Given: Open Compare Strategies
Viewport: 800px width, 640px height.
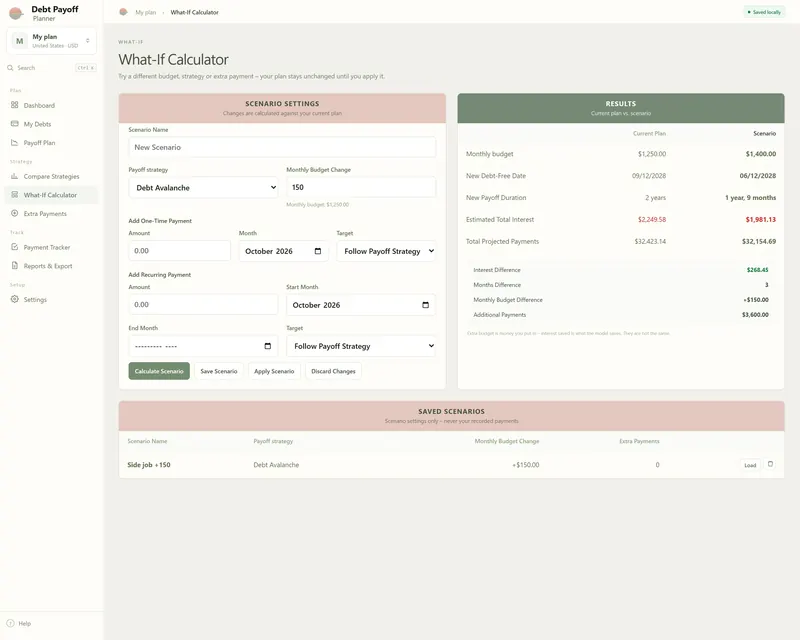Looking at the screenshot, I should (51, 177).
